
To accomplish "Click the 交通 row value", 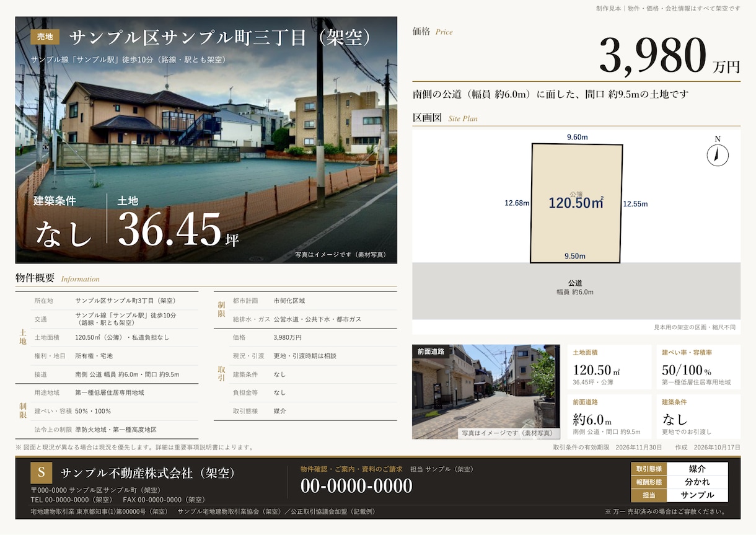I will point(126,319).
